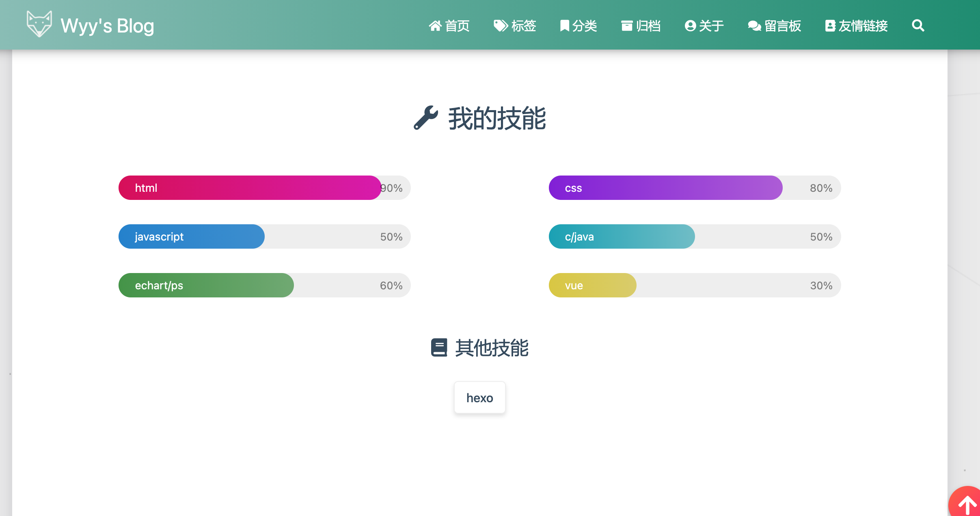Image resolution: width=980 pixels, height=516 pixels.
Task: Click the red scroll-to-top arrow button
Action: [967, 503]
